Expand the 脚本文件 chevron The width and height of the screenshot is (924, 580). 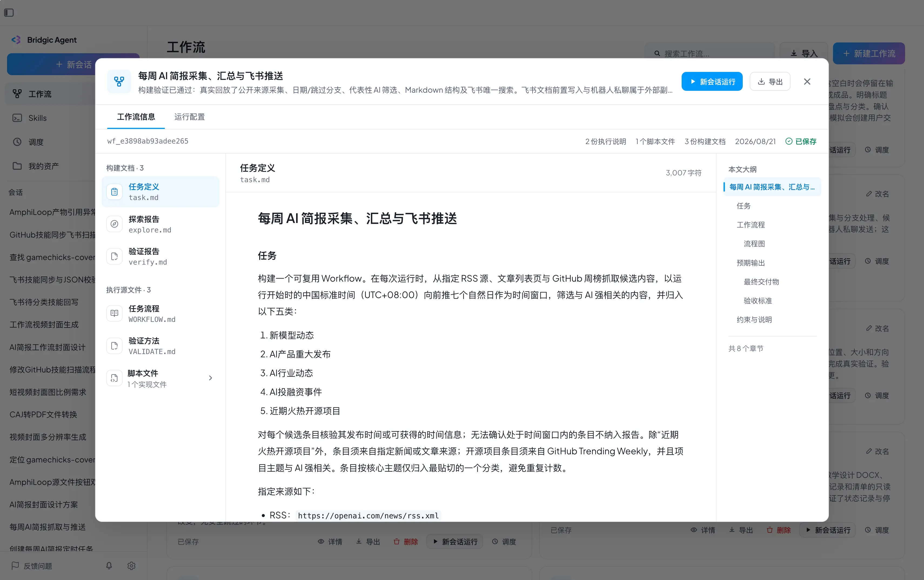pyautogui.click(x=210, y=378)
